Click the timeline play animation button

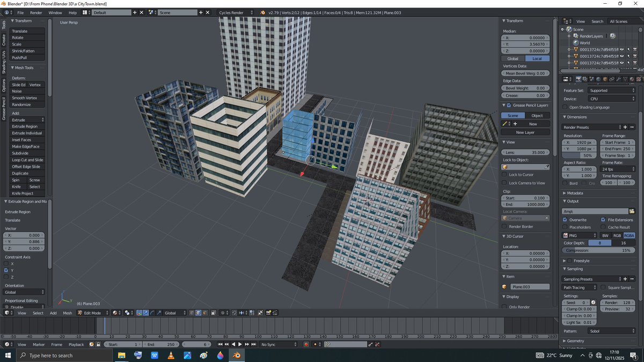click(240, 344)
